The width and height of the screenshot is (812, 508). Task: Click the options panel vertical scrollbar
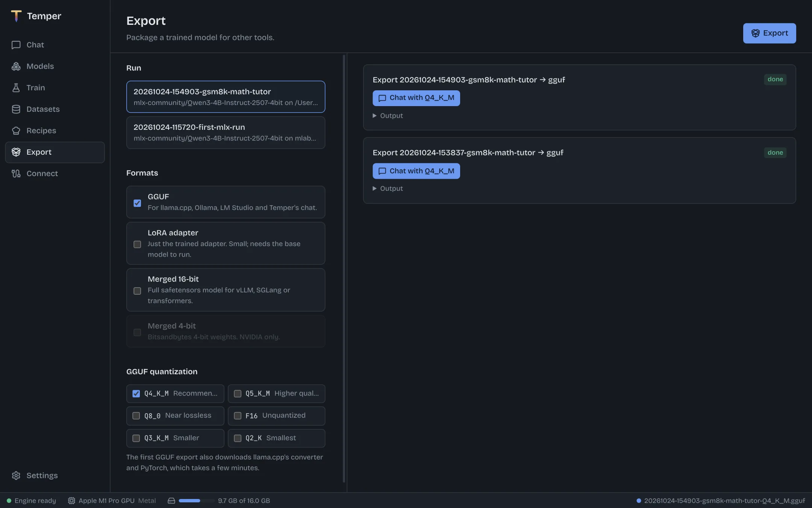[344, 269]
